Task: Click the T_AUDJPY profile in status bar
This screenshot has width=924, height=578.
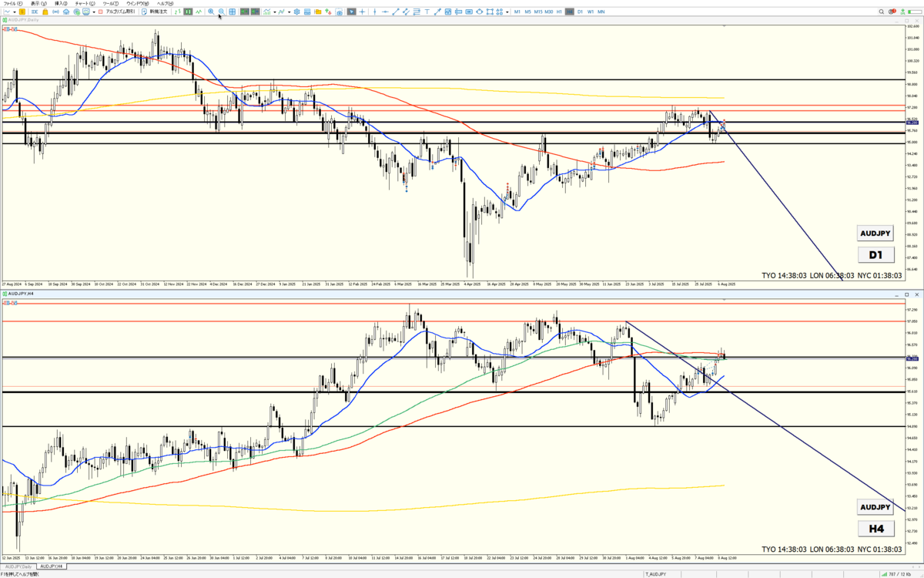Action: point(655,574)
